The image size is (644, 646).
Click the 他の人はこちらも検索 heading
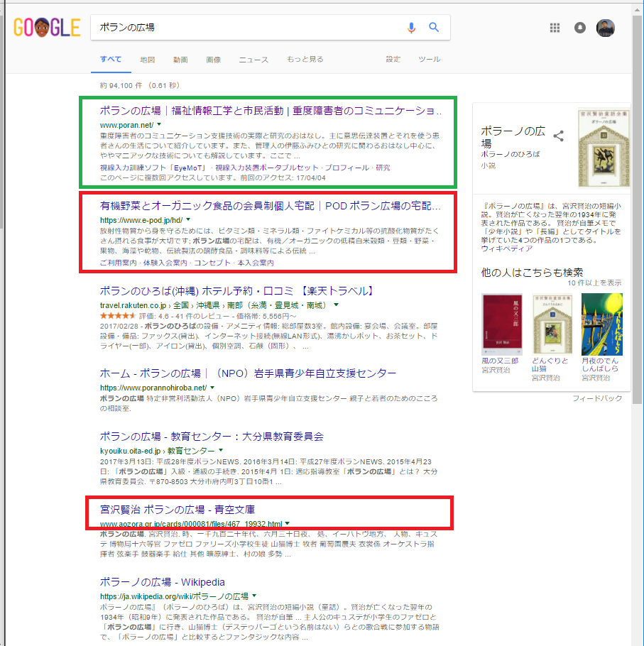coord(532,273)
